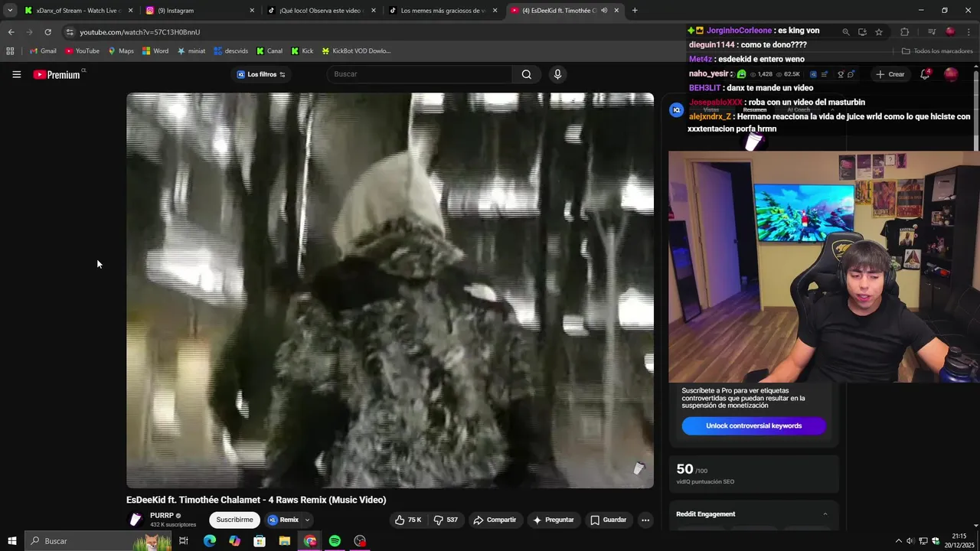Screen dimensions: 980x551
Task: Open PURRP channel avatar
Action: [x=136, y=520]
